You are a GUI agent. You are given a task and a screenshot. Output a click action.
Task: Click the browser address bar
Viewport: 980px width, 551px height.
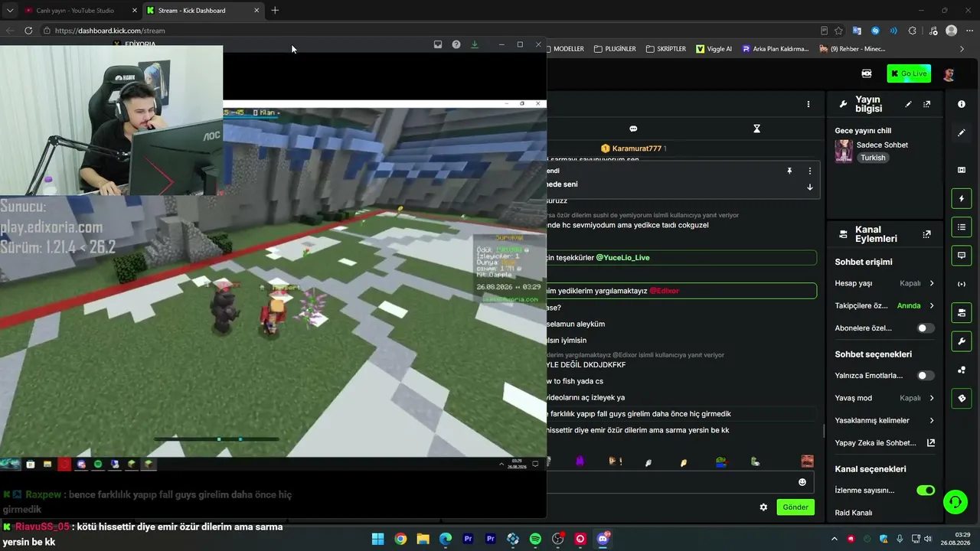coord(429,31)
